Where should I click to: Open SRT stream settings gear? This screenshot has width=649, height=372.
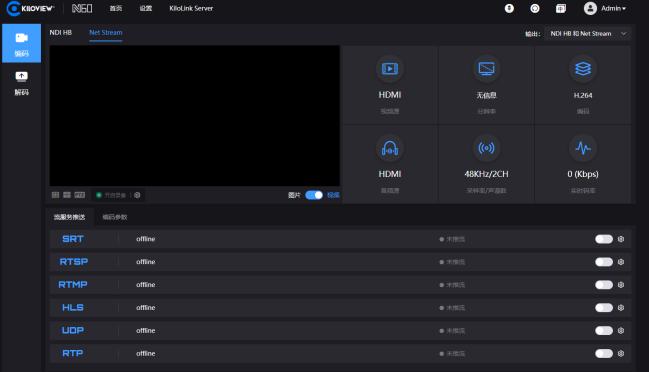(x=621, y=239)
